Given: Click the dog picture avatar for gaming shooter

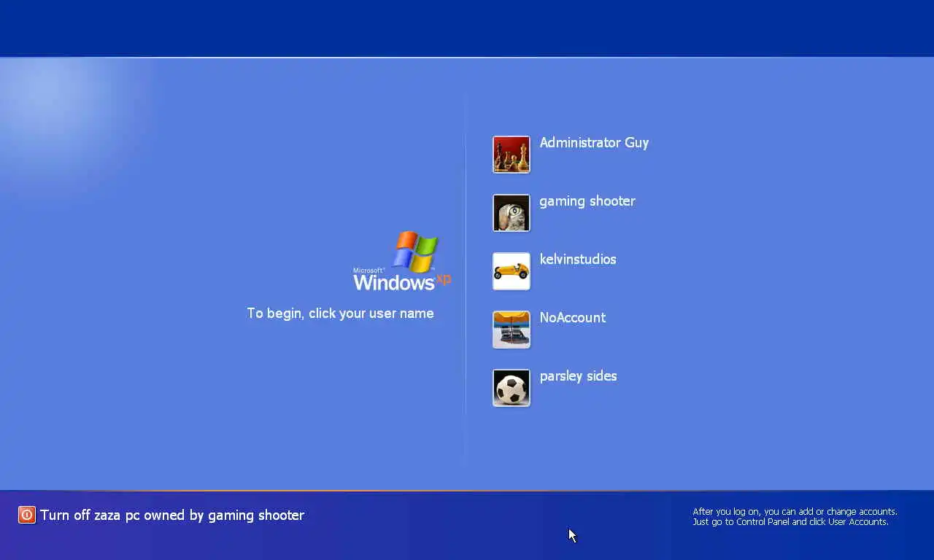Looking at the screenshot, I should pos(512,213).
